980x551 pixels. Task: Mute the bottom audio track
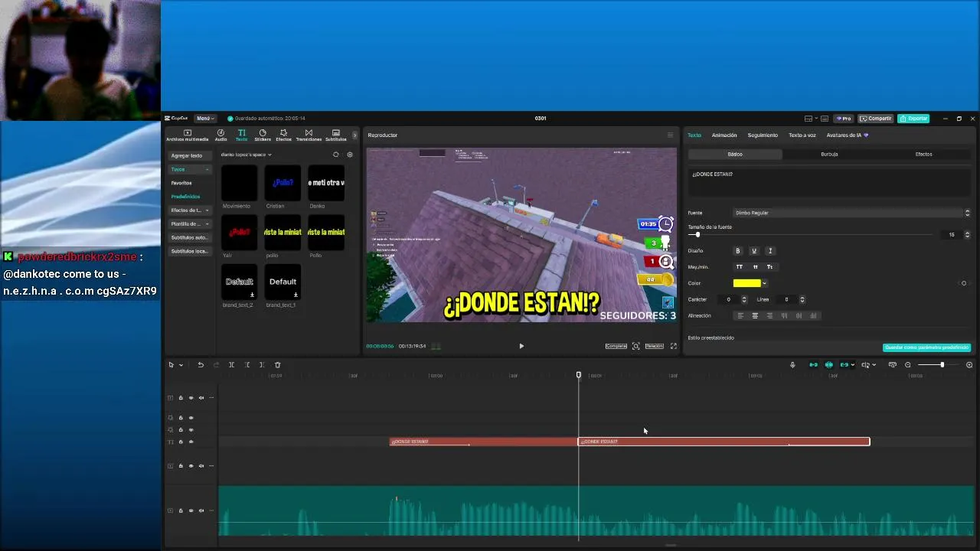pyautogui.click(x=201, y=510)
